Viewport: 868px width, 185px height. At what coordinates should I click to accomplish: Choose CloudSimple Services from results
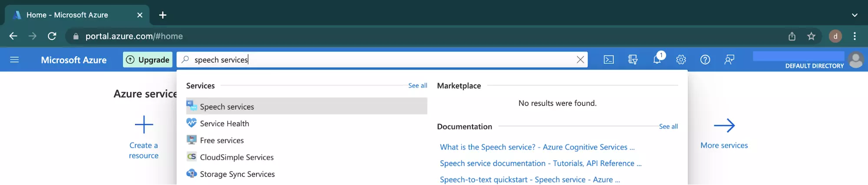pos(307,157)
